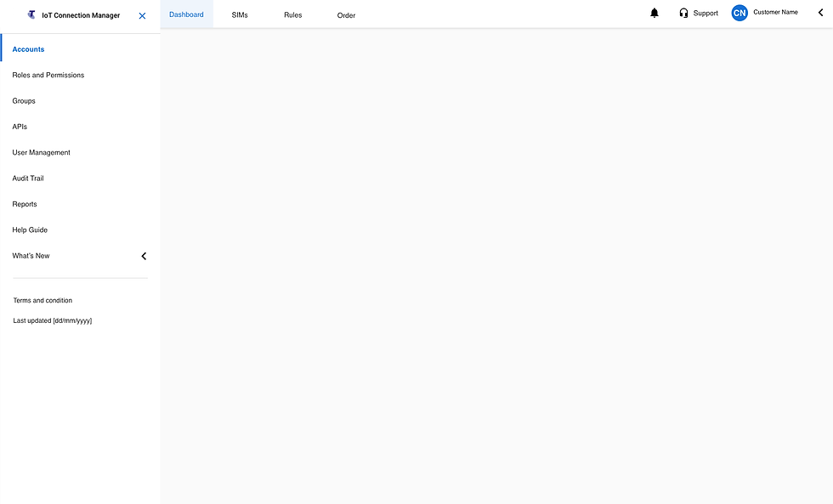Click the Terms and condition link

coord(42,300)
